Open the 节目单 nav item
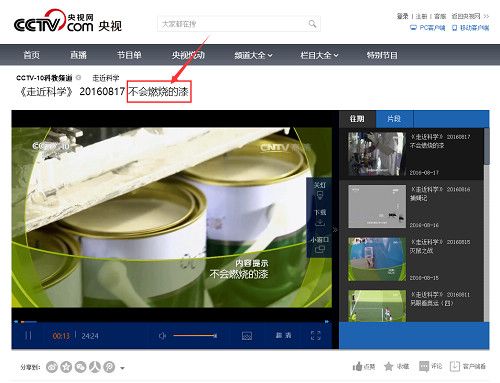 129,55
